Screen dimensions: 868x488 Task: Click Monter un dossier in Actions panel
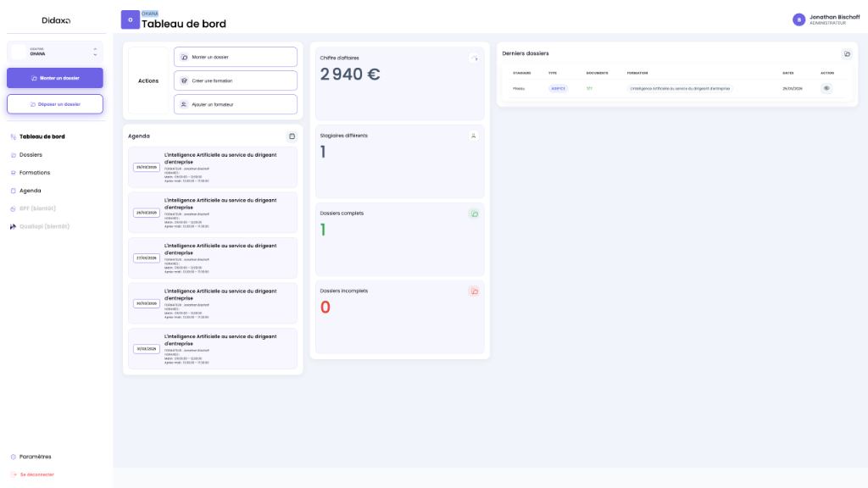[236, 57]
